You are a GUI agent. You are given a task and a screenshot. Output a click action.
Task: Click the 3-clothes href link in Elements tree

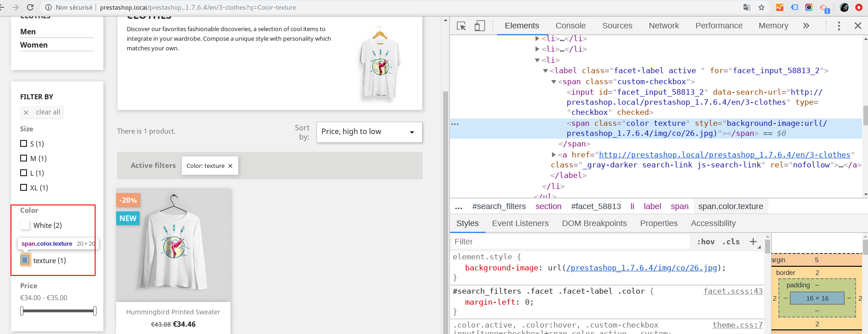point(725,155)
